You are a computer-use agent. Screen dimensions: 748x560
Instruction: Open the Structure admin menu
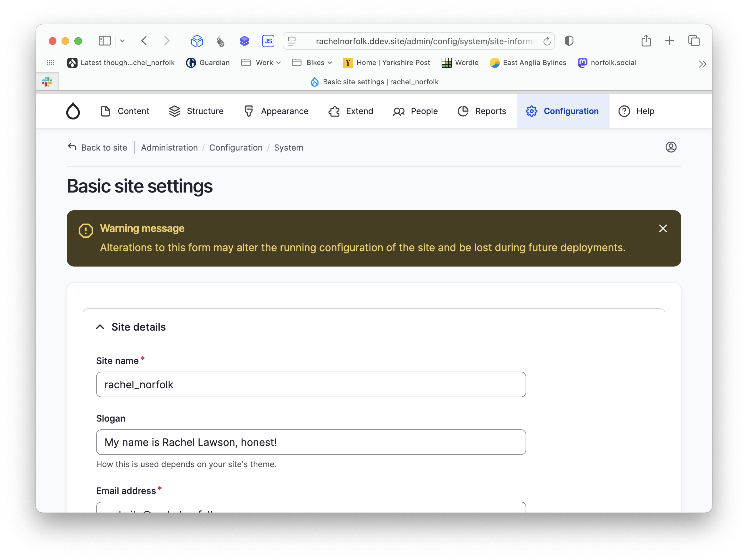[196, 111]
